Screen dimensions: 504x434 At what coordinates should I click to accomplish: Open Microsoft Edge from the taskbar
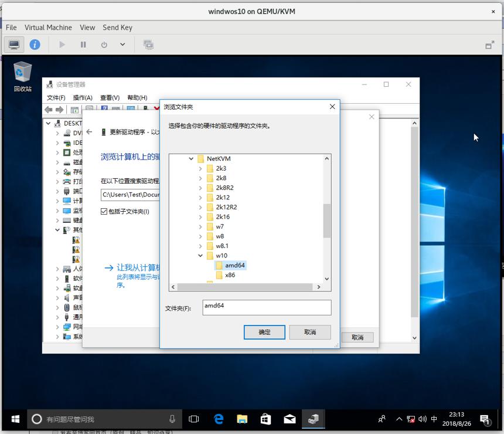pyautogui.click(x=219, y=419)
